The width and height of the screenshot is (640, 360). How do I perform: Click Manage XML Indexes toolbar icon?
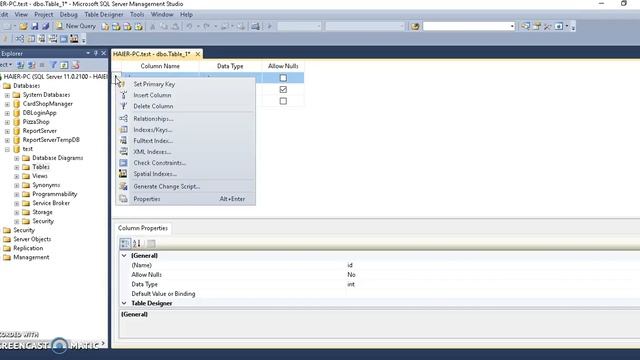(x=53, y=39)
